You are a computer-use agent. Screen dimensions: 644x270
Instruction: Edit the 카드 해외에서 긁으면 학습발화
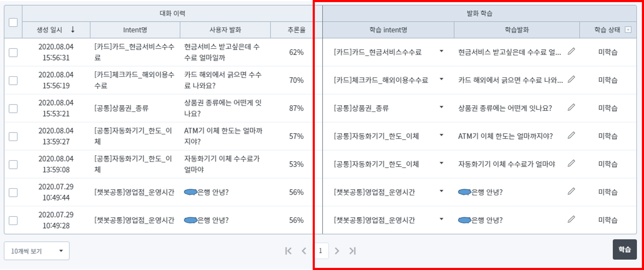click(571, 80)
